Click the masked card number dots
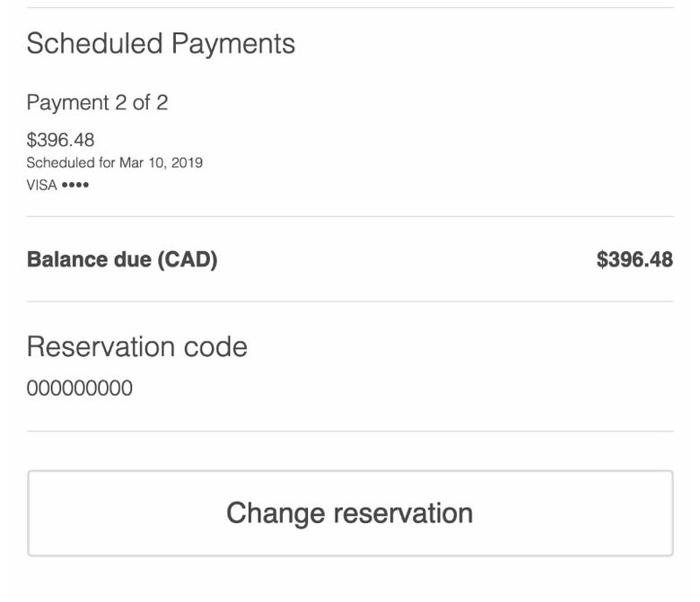Screen dimensions: 700x602 (75, 185)
